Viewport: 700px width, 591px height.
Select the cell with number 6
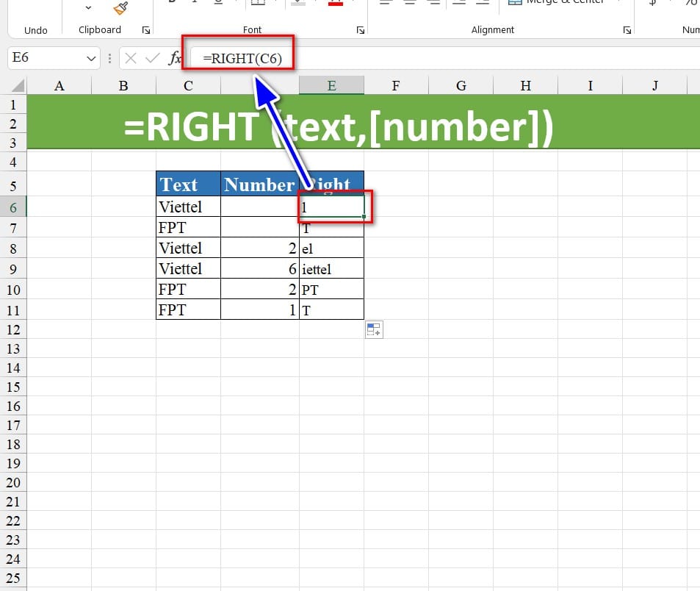pyautogui.click(x=259, y=269)
